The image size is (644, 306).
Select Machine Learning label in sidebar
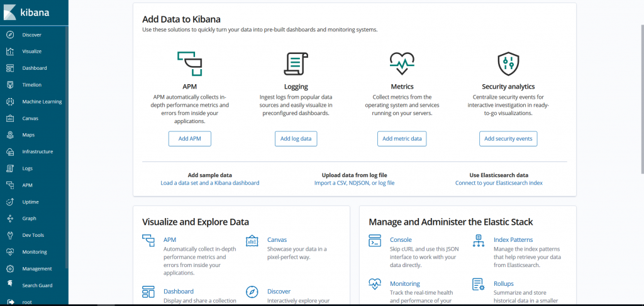(42, 102)
